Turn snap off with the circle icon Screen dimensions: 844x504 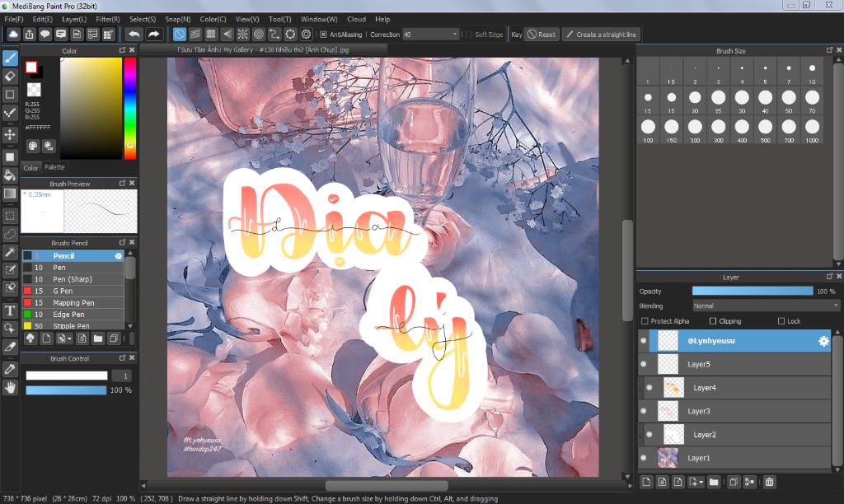coord(179,35)
